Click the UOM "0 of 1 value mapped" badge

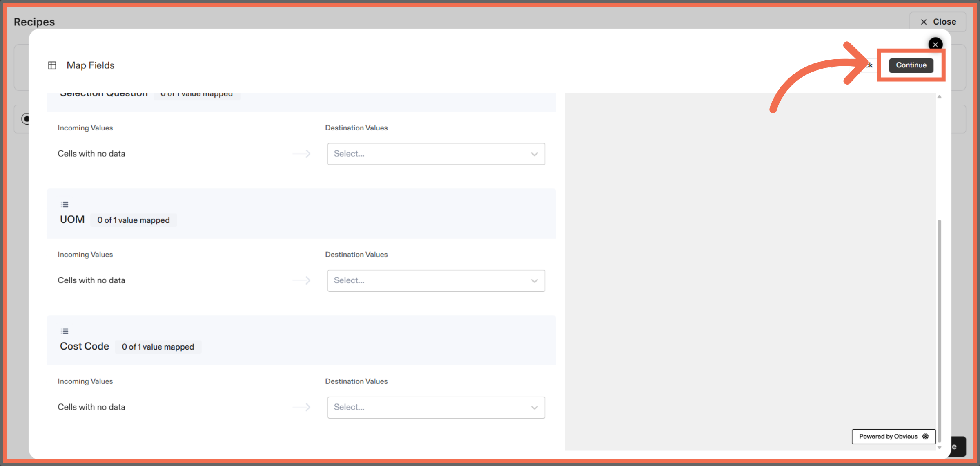point(134,220)
